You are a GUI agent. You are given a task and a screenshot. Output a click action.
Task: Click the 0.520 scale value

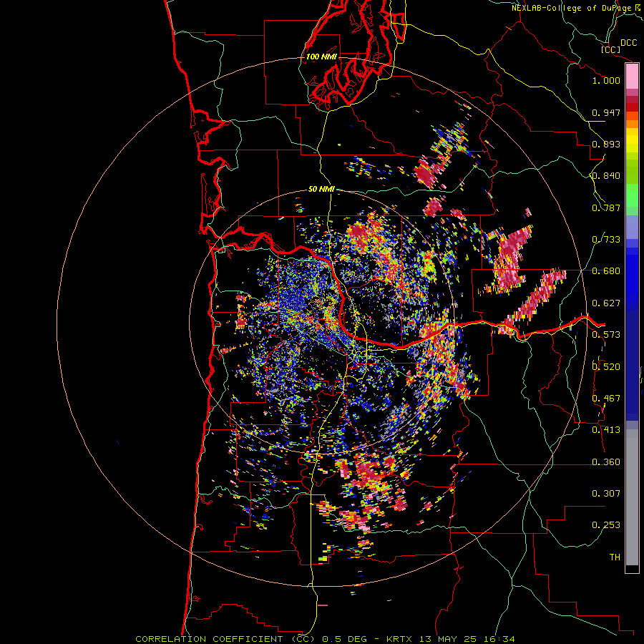pos(606,367)
